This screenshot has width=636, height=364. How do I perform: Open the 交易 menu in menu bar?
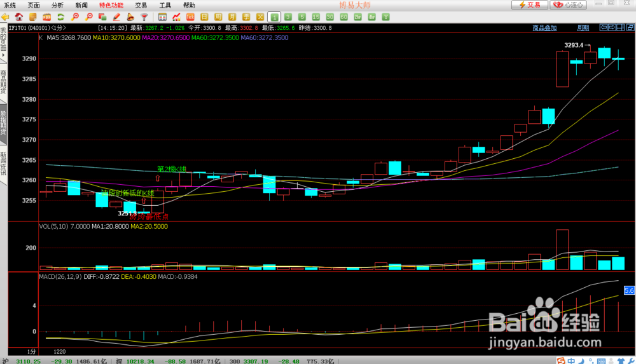click(141, 5)
